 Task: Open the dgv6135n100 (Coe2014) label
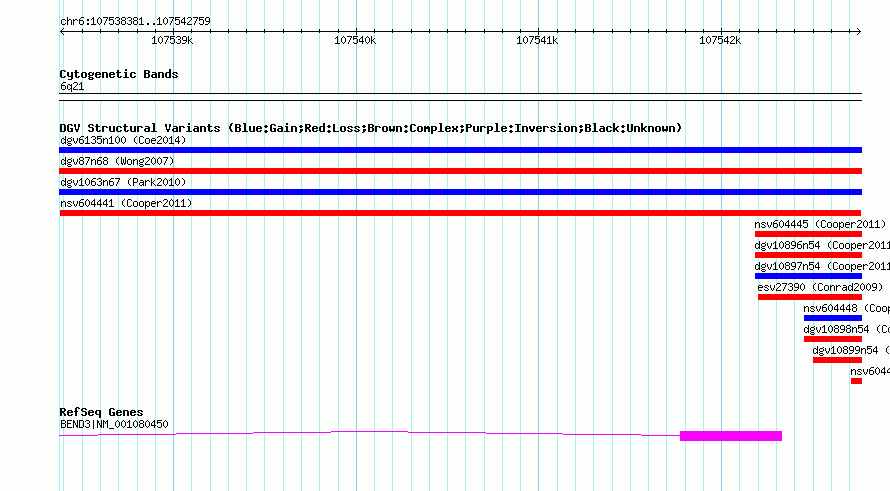123,140
